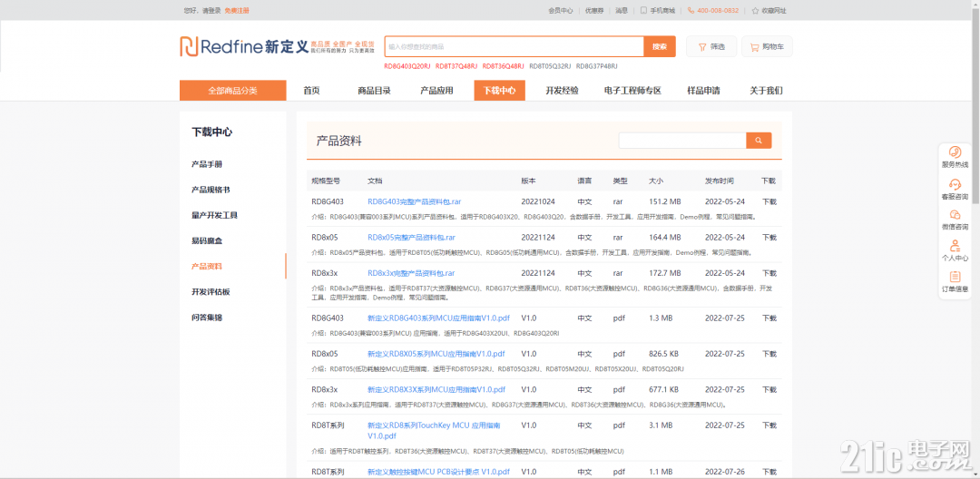980x479 pixels.
Task: Click 下载 for the 172.7 MB rar
Action: 769,273
